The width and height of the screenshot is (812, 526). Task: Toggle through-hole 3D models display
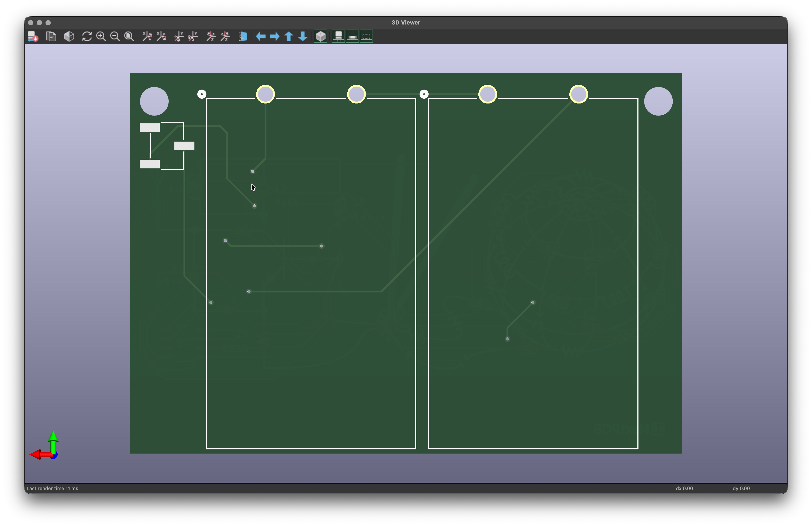pos(338,37)
